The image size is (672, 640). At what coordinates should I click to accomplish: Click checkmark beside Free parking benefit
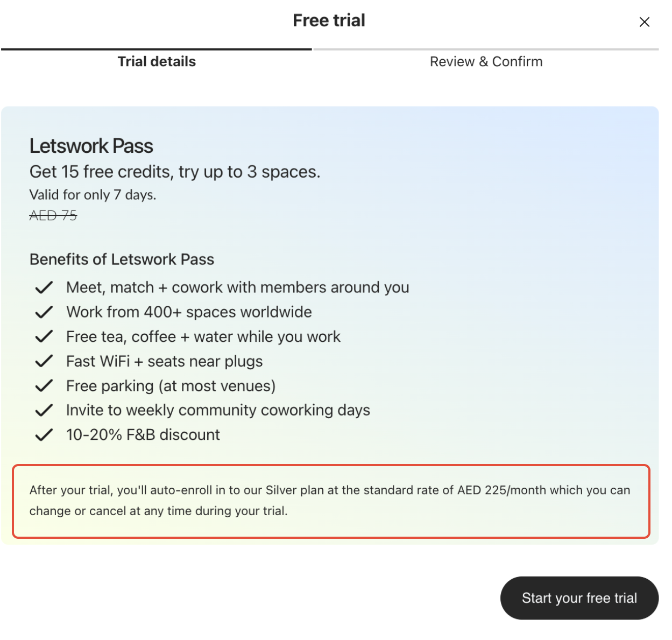pyautogui.click(x=44, y=386)
